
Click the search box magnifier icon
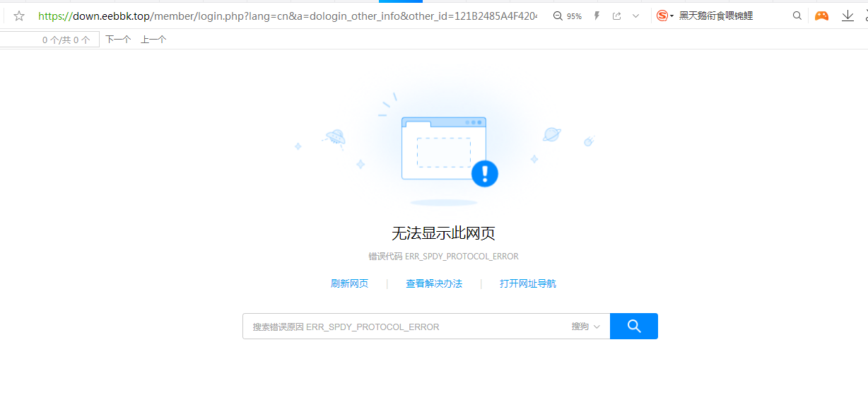click(797, 16)
